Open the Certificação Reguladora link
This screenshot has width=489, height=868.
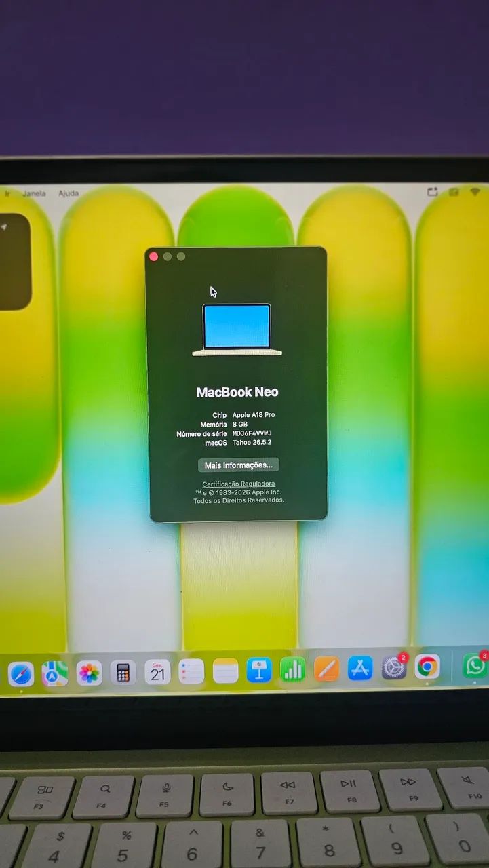(239, 484)
